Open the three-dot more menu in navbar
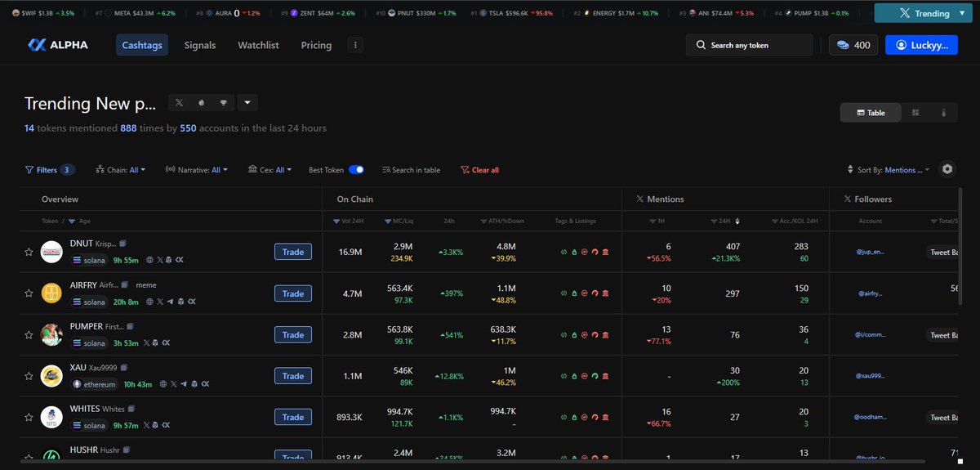980x470 pixels. click(x=355, y=45)
